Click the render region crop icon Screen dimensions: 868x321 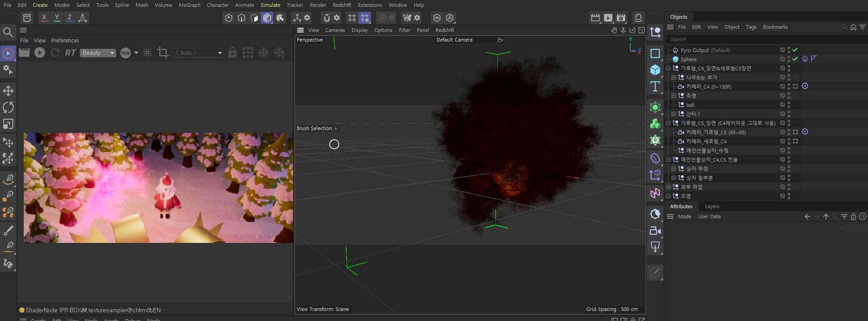163,53
